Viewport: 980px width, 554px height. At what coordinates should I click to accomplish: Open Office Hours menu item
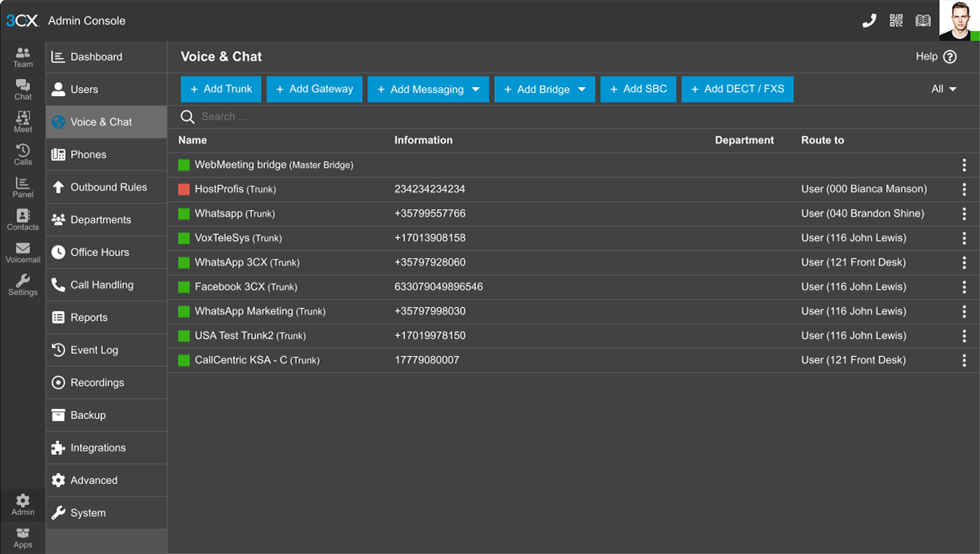click(x=106, y=253)
